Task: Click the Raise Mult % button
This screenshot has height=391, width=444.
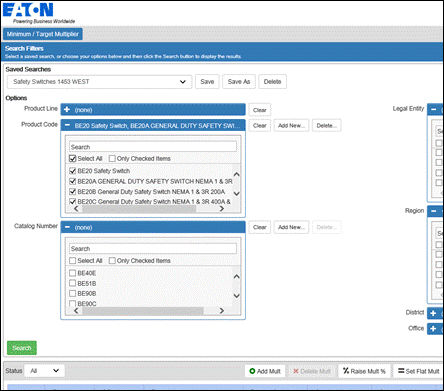Action: pos(364,371)
